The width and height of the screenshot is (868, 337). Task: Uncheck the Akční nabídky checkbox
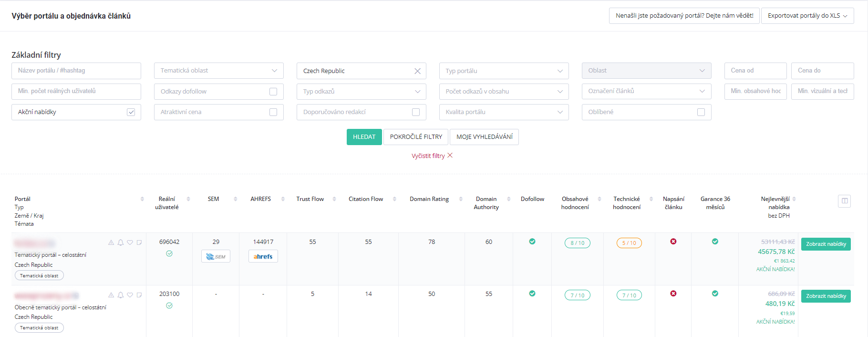(x=131, y=112)
